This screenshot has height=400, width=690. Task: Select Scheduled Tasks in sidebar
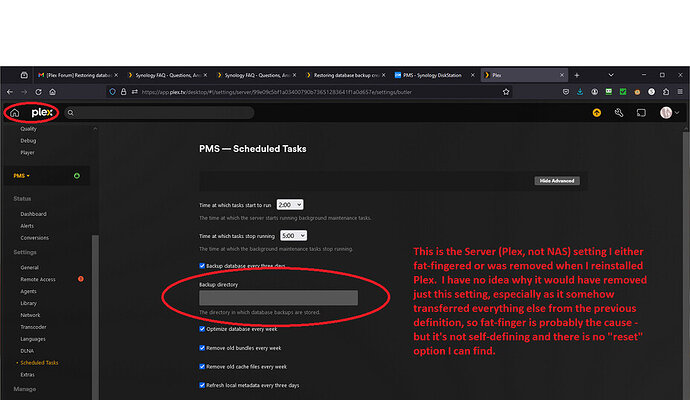pyautogui.click(x=39, y=363)
